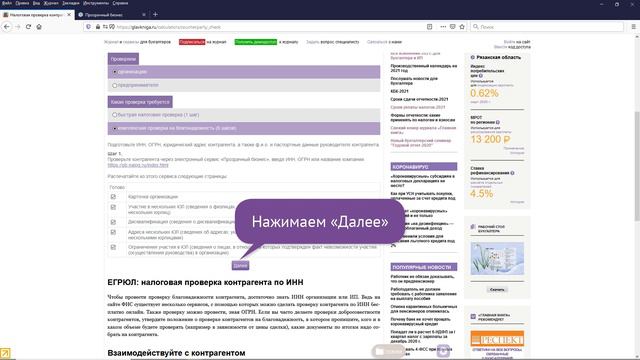Close the Прозрачный бизнес tab
640x360 pixels.
[x=144, y=15]
